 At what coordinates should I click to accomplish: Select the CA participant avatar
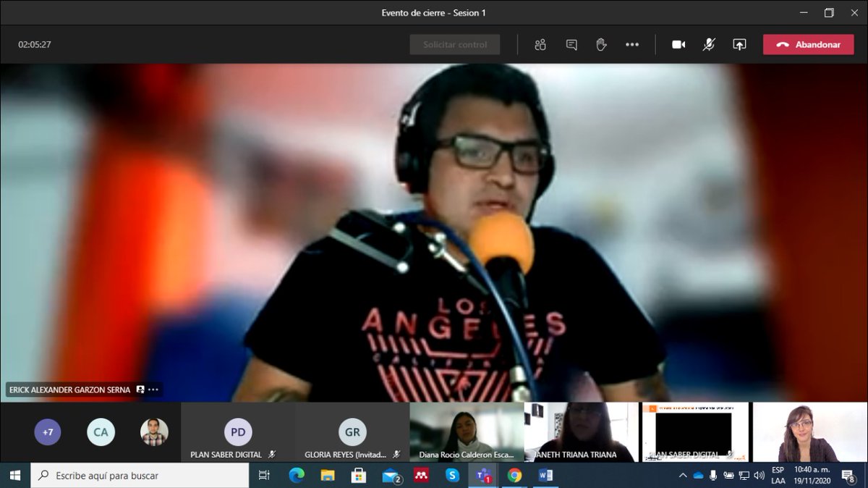(101, 432)
